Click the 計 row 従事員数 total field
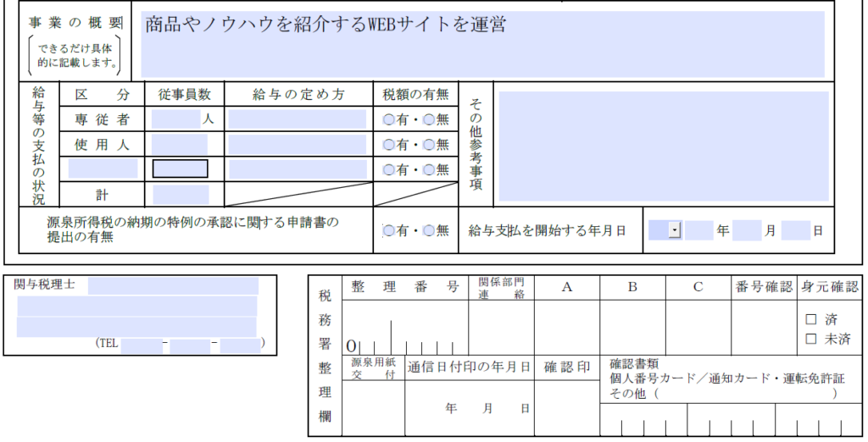This screenshot has height=442, width=868. click(181, 195)
